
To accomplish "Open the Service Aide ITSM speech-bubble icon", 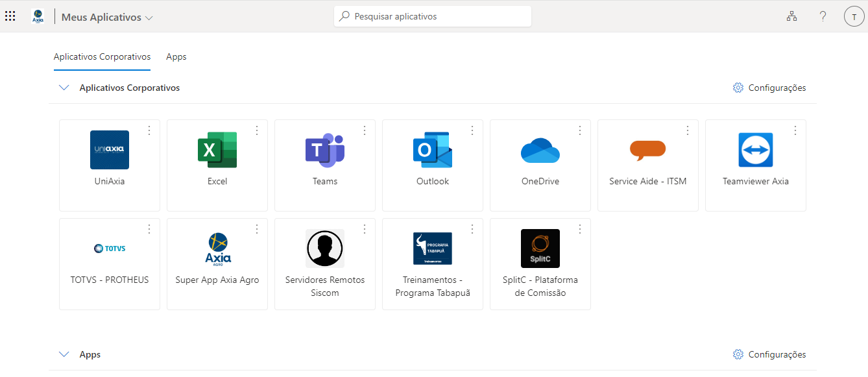I will [648, 151].
